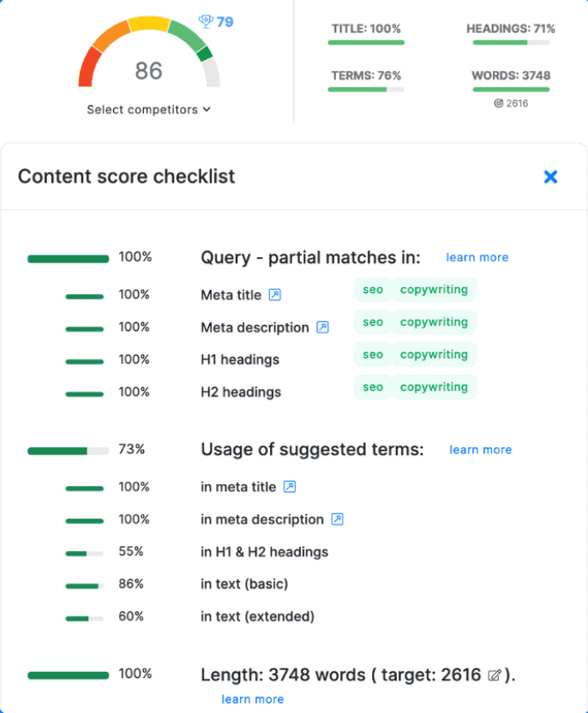The height and width of the screenshot is (713, 588).
Task: Select the 'seo' tag beside Meta title
Action: point(372,290)
